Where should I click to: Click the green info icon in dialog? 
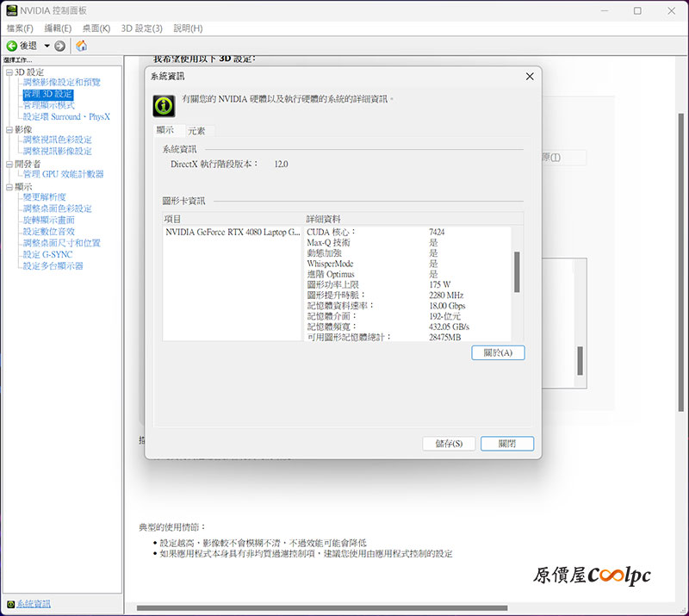(164, 106)
